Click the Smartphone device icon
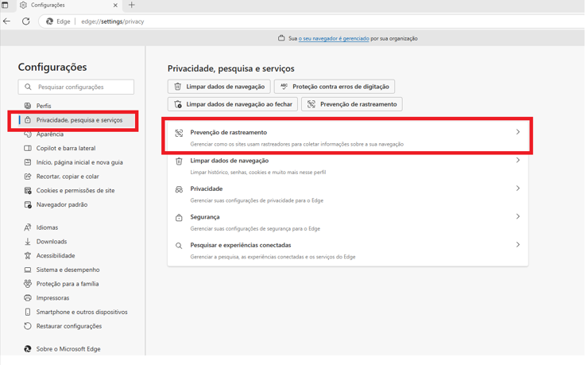Image resolution: width=588 pixels, height=365 pixels. 28,312
